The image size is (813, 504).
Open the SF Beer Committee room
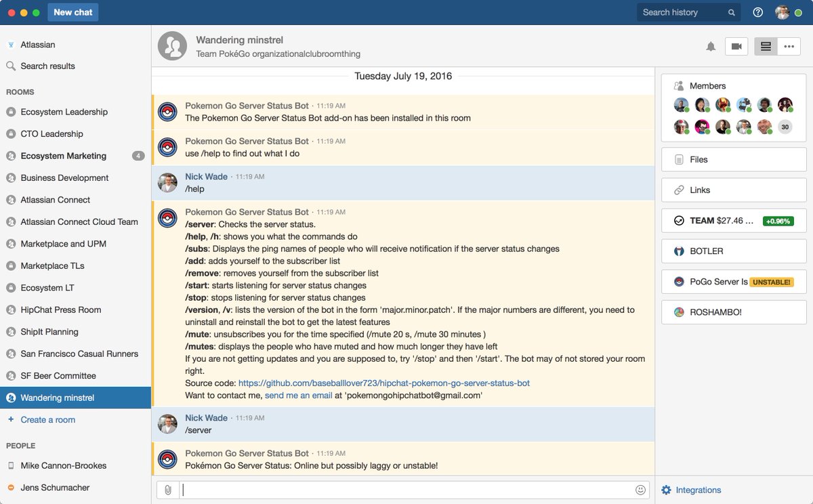point(75,376)
